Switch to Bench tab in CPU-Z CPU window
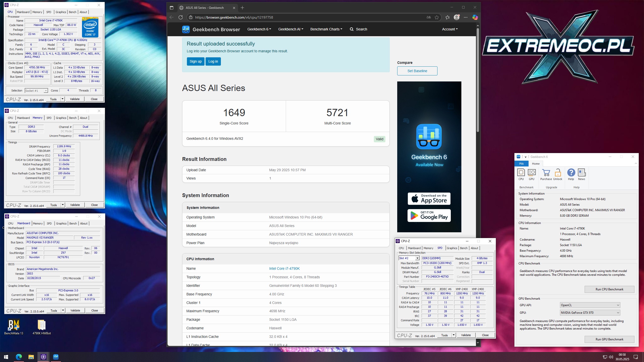The height and width of the screenshot is (362, 644). click(72, 12)
